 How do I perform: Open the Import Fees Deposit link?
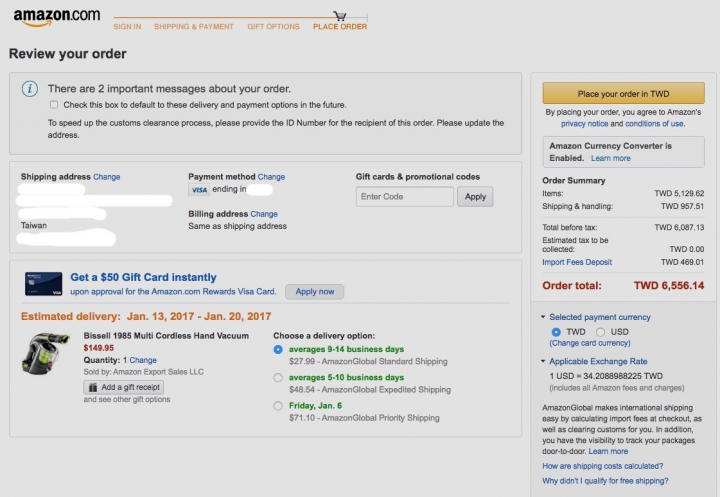[577, 262]
